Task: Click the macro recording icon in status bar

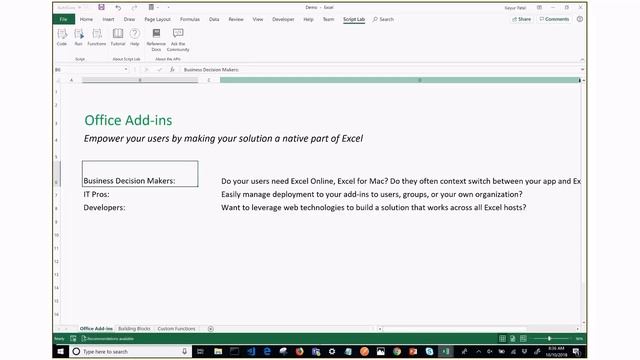Action: point(73,339)
